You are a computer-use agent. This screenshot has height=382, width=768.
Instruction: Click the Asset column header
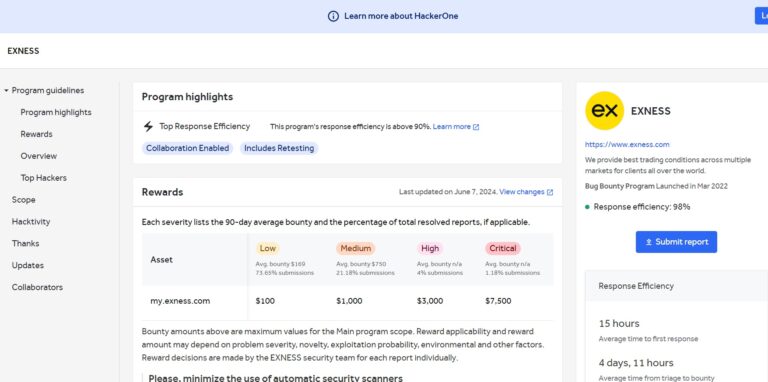[162, 260]
